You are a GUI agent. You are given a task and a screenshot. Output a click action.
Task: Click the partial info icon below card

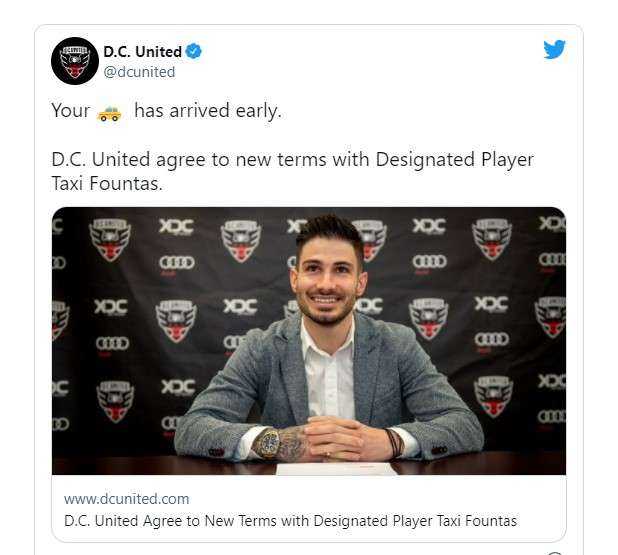[555, 553]
